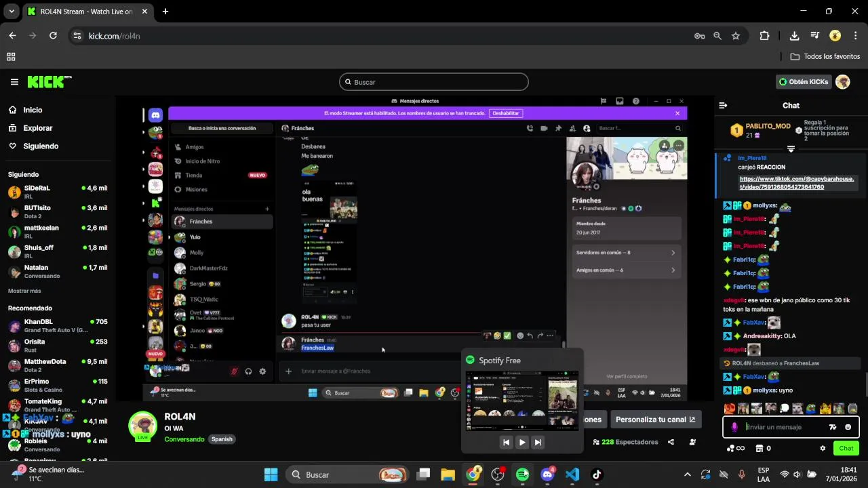Open MatthewDota channel in Recomendado list
The width and height of the screenshot is (868, 488).
(x=58, y=365)
